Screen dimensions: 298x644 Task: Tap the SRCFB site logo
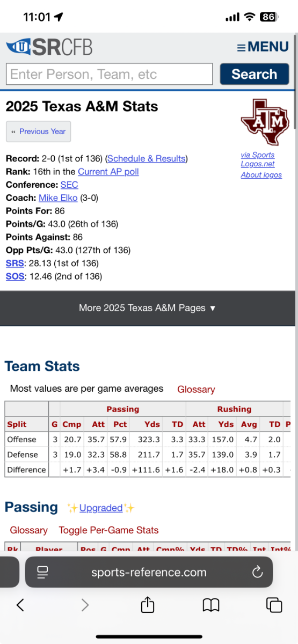tap(49, 47)
